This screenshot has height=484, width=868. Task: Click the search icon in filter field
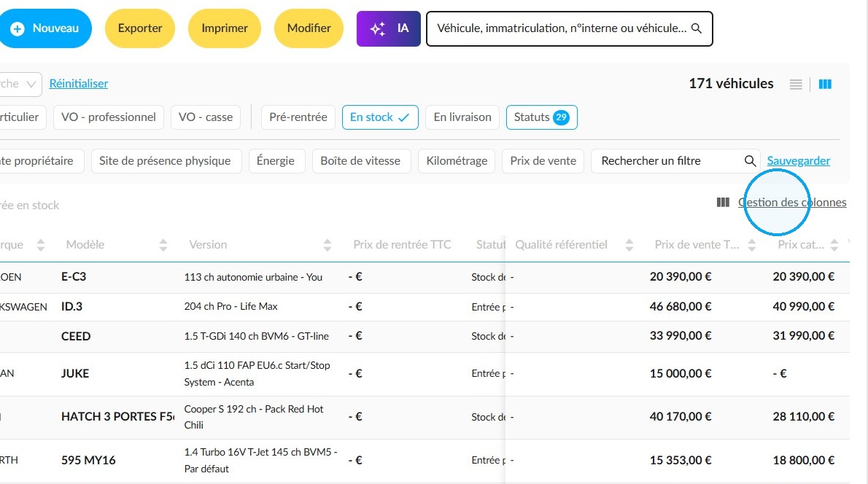750,161
